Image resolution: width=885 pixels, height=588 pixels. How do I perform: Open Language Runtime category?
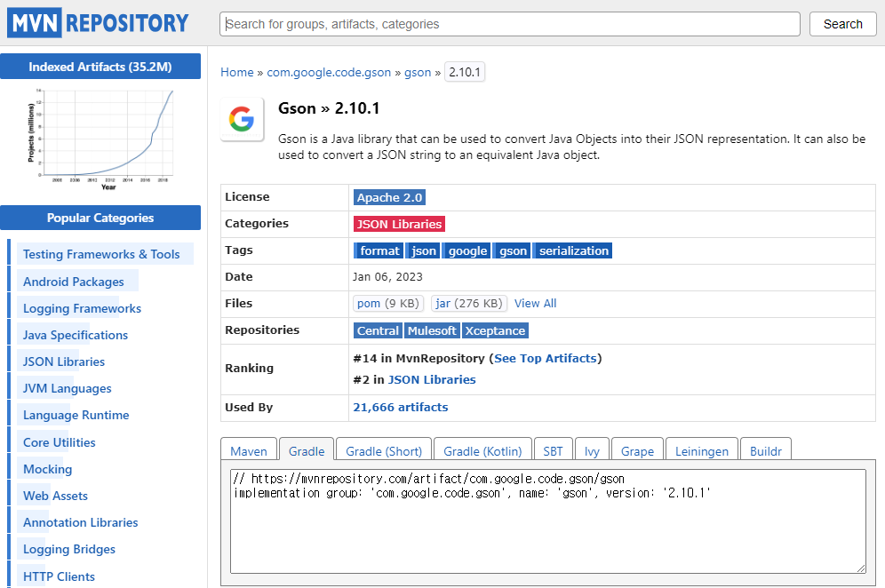point(76,416)
